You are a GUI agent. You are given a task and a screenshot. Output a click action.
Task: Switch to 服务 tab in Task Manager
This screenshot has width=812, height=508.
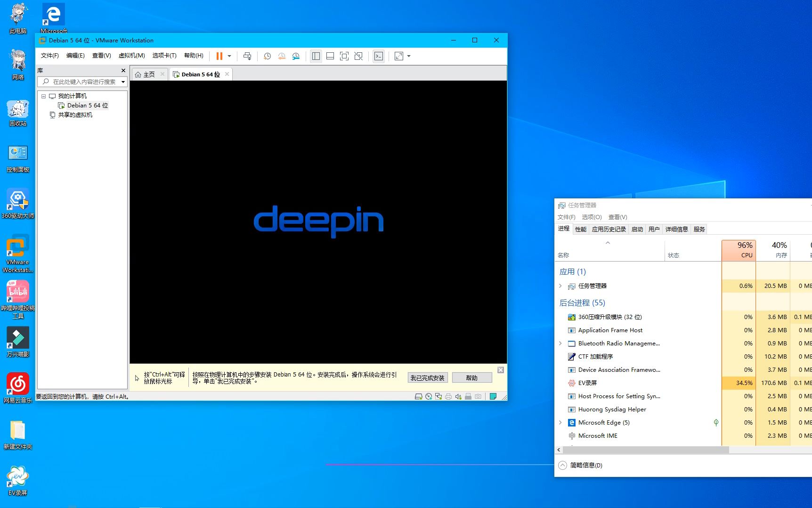[x=699, y=229]
